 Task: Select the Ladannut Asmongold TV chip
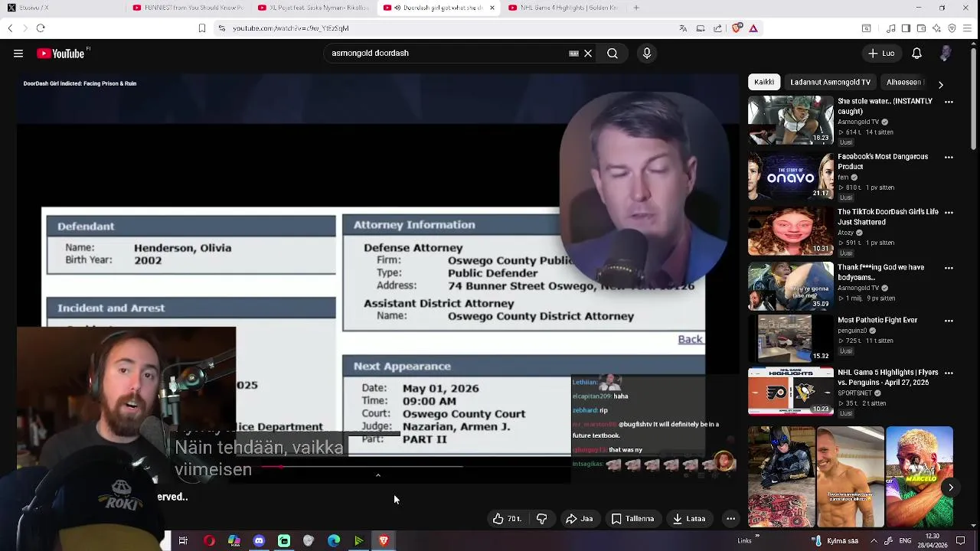pos(830,82)
